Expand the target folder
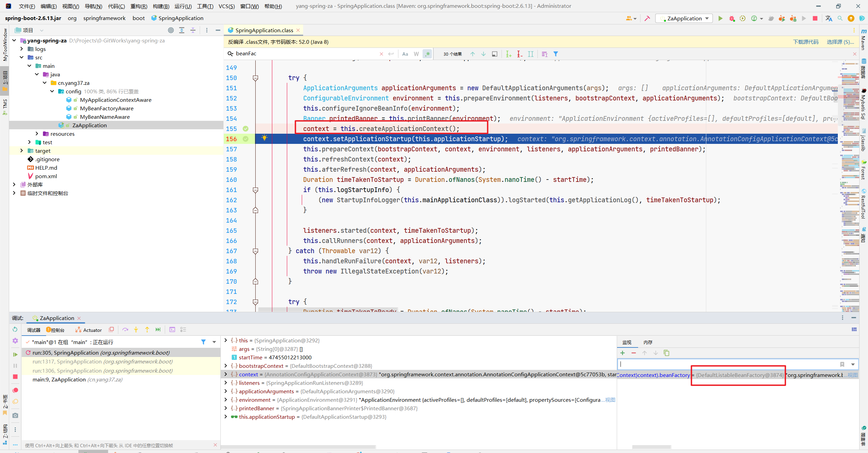 (22, 151)
